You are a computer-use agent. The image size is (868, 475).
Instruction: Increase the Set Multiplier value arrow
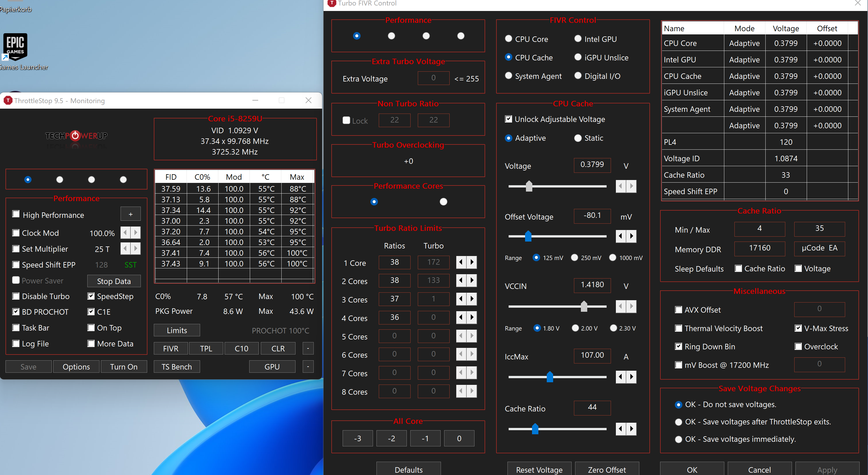[x=136, y=249]
